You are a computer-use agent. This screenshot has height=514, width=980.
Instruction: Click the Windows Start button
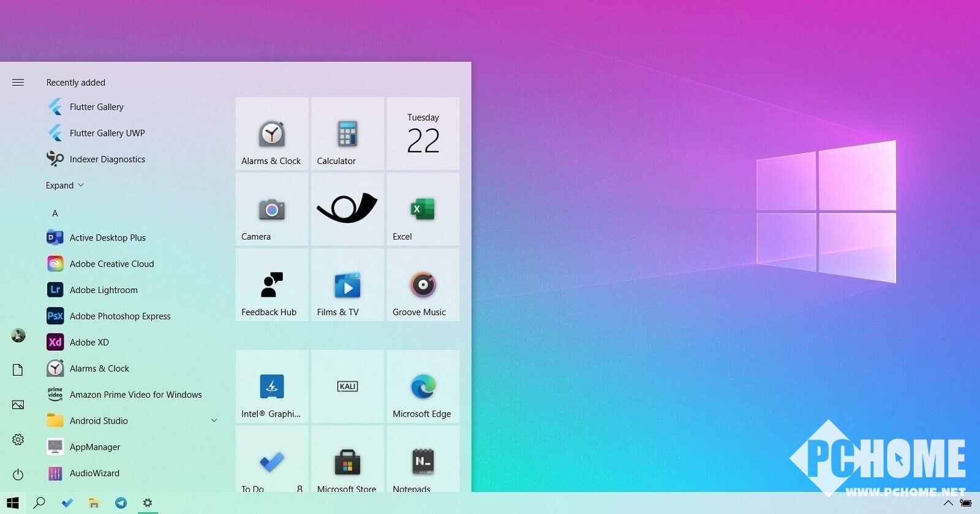pos(13,503)
